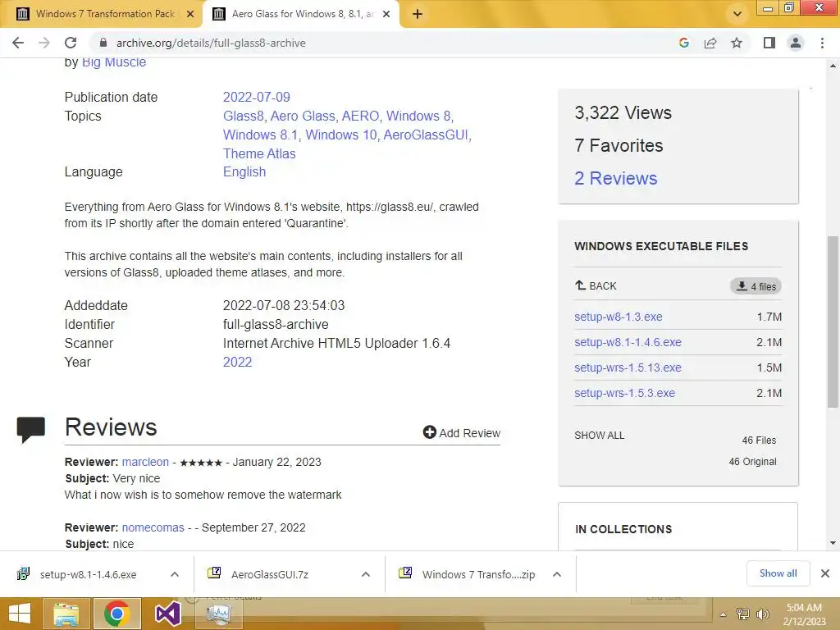Open the 2022-07-09 publication date link
Image resolution: width=840 pixels, height=630 pixels.
pos(257,97)
